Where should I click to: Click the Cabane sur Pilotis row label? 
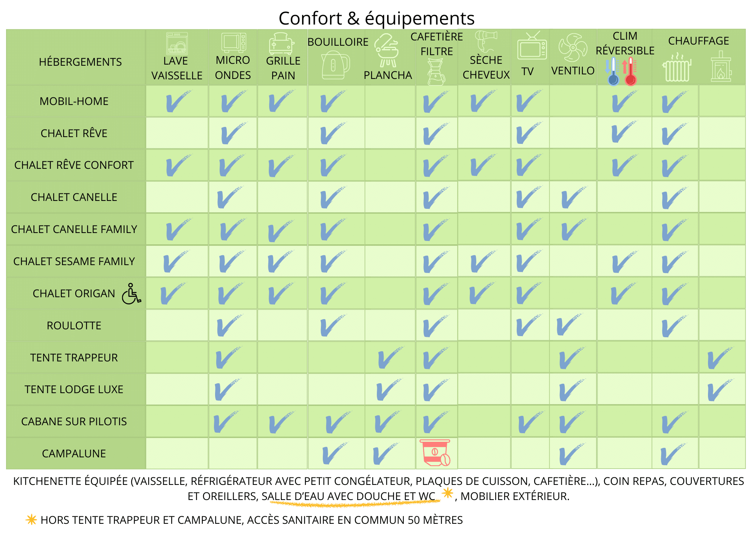pyautogui.click(x=74, y=421)
